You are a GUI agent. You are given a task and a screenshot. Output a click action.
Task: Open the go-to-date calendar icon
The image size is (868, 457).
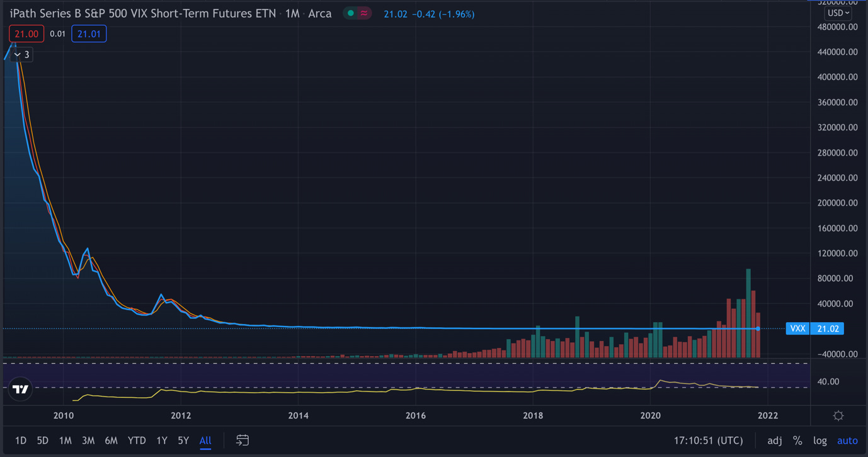[243, 441]
